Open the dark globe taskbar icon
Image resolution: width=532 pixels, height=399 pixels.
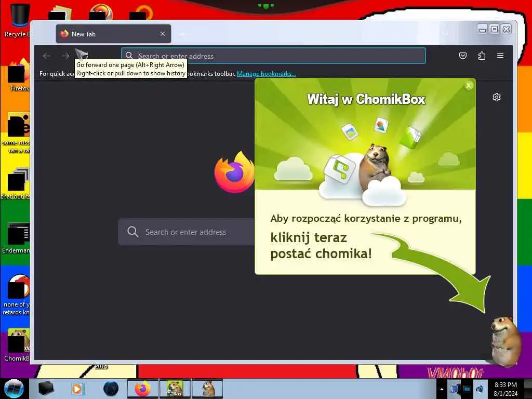(x=111, y=389)
